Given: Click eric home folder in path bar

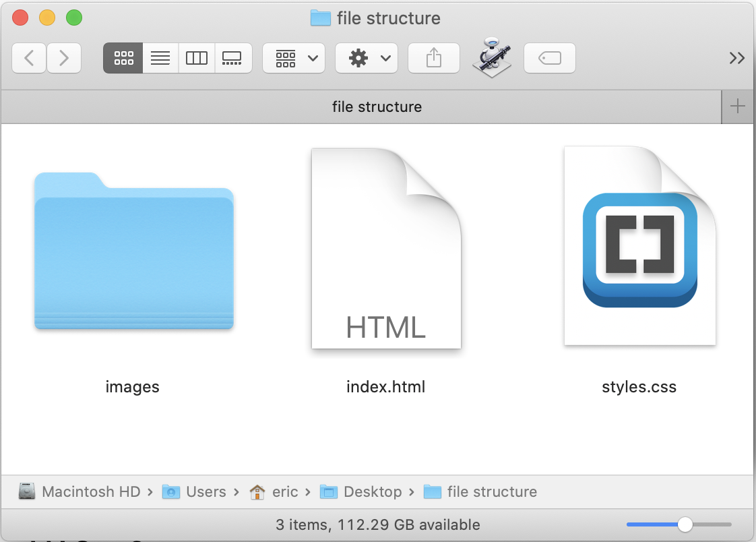Looking at the screenshot, I should click(x=274, y=491).
